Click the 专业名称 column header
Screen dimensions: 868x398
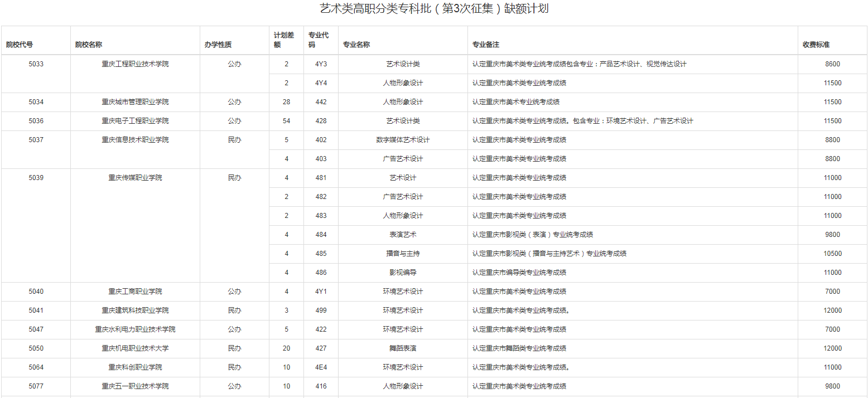pyautogui.click(x=356, y=45)
